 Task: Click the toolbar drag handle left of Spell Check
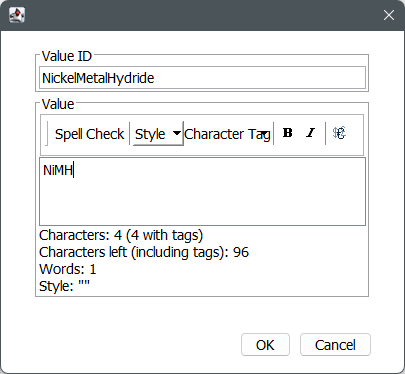(47, 134)
